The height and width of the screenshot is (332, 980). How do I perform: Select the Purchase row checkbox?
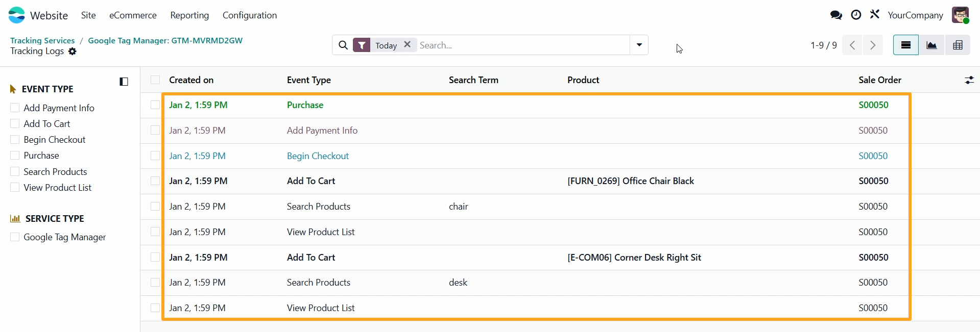[x=155, y=105]
